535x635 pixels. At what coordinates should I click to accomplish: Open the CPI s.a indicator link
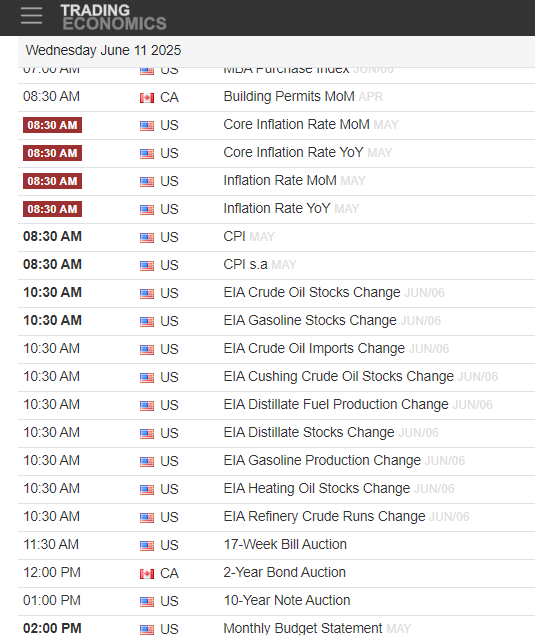pyautogui.click(x=245, y=264)
